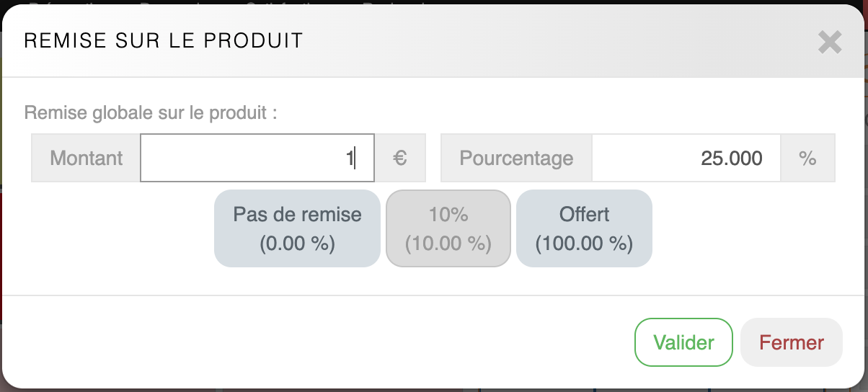The image size is (868, 392).
Task: Click empty footer area left of Valider
Action: [x=324, y=342]
